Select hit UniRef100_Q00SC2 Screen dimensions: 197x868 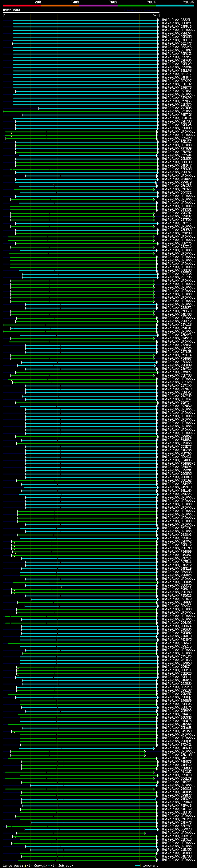(176, 192)
